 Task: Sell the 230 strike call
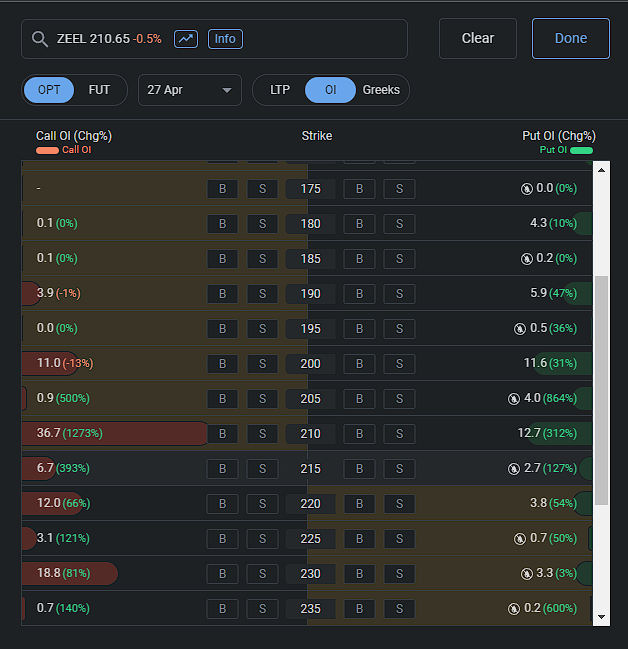262,574
